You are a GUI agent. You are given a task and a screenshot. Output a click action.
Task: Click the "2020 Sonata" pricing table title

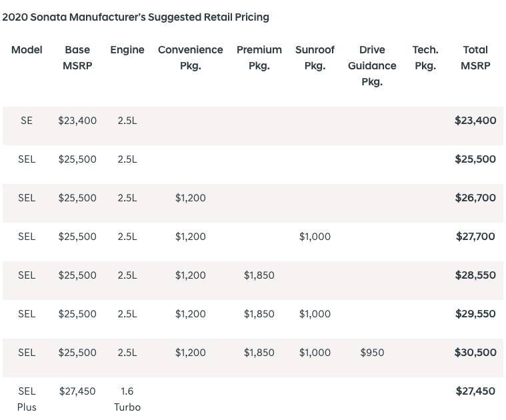pos(135,17)
